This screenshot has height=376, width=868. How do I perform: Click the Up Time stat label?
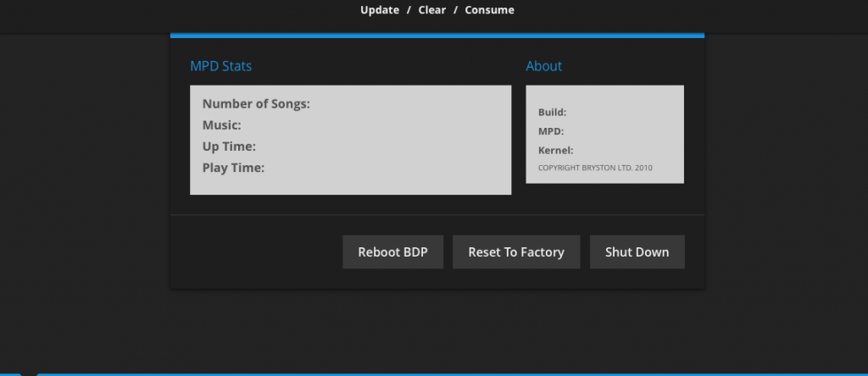[229, 147]
